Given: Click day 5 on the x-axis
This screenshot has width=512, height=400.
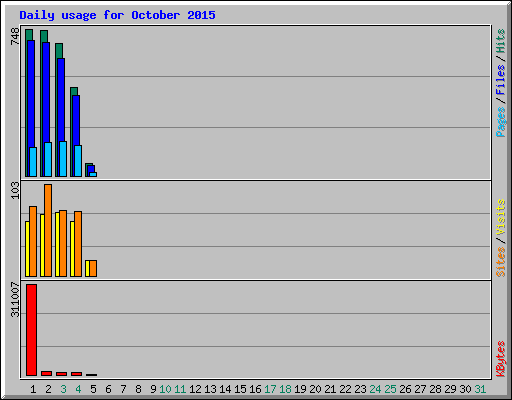Looking at the screenshot, I should [x=93, y=389].
